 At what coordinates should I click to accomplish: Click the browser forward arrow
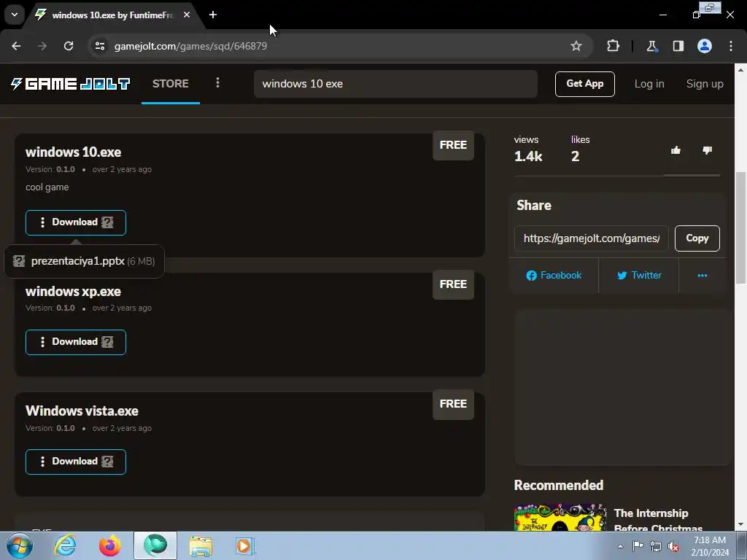point(42,46)
